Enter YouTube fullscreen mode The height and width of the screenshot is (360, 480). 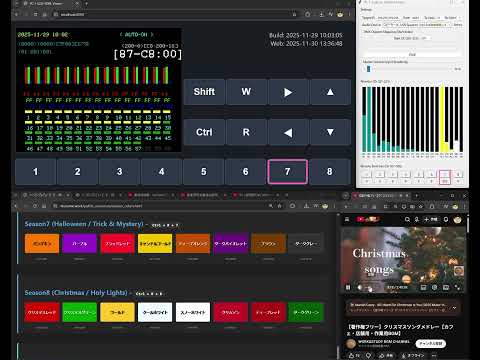pos(457,287)
